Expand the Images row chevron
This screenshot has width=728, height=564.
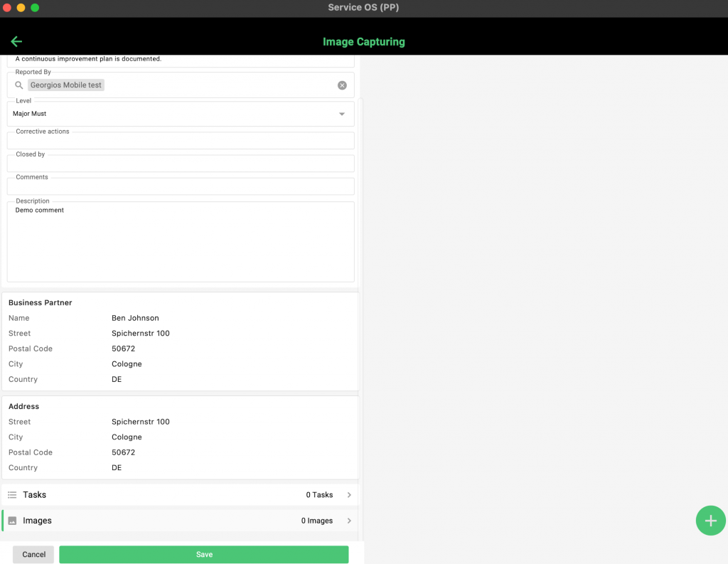click(x=349, y=521)
